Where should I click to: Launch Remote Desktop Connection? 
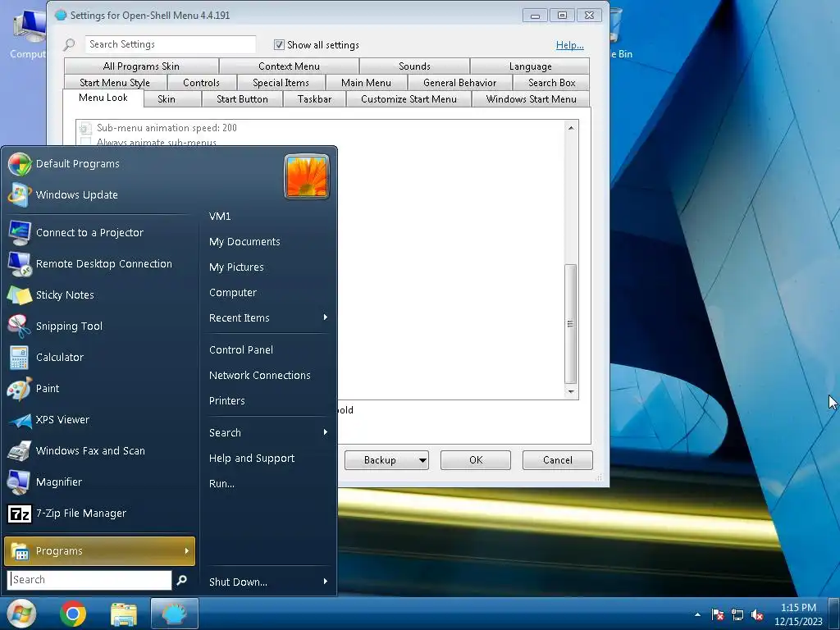99,264
